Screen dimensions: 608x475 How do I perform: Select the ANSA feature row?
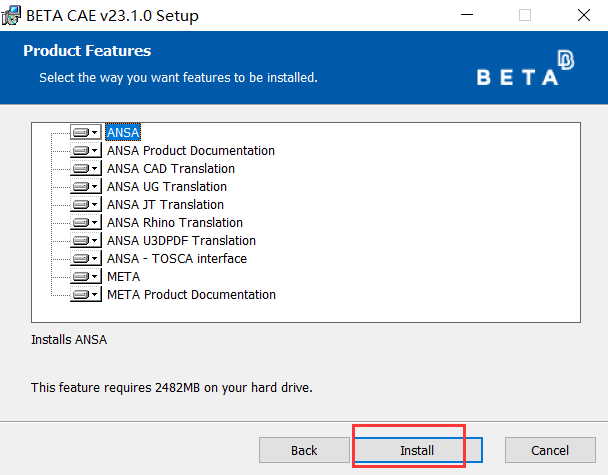coord(123,132)
